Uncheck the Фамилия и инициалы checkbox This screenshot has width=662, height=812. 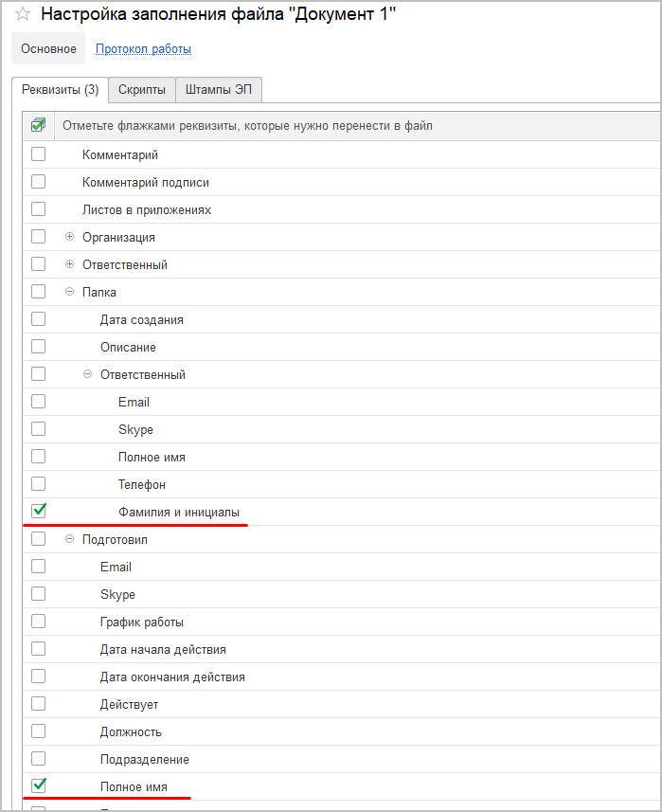coord(39,511)
